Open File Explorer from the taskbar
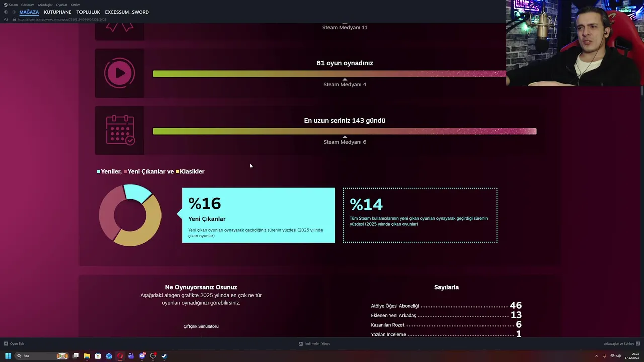The width and height of the screenshot is (644, 362). [x=87, y=356]
